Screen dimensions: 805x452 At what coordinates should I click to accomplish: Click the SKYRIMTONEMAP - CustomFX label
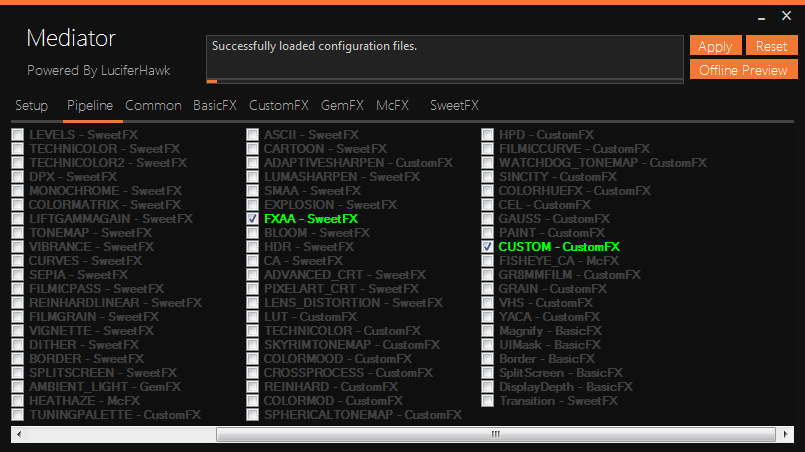point(352,345)
